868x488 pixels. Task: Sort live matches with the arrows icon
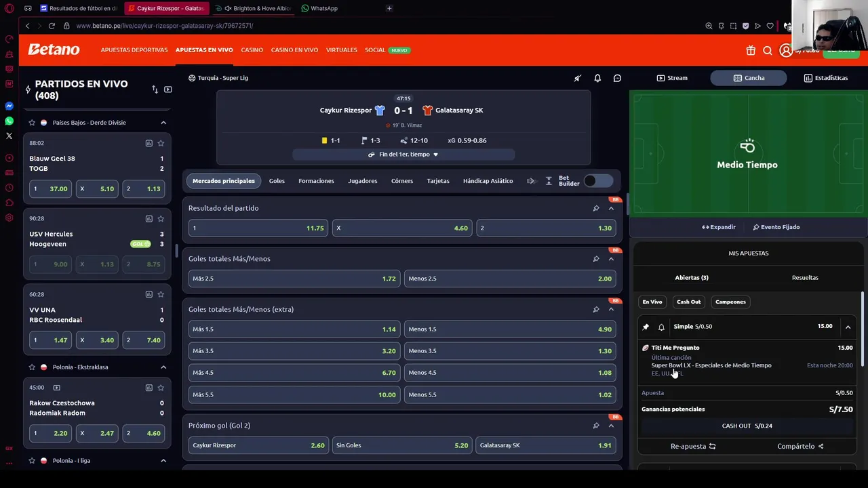(155, 89)
